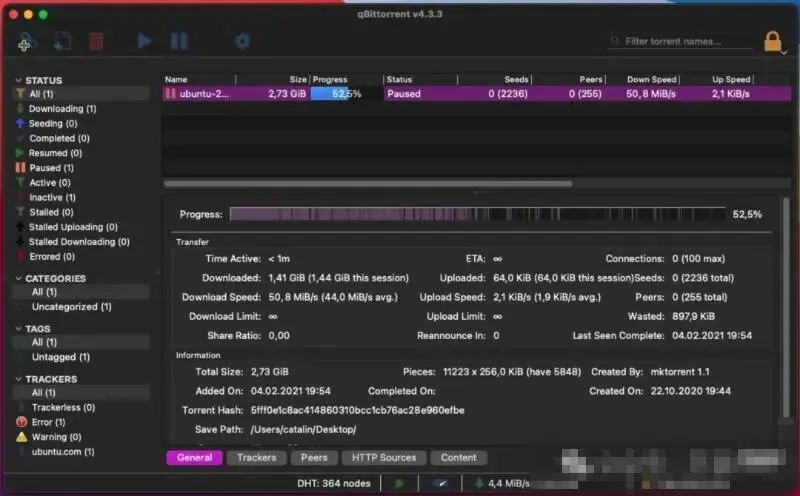
Task: Select the Errored (0) filter
Action: 82,257
